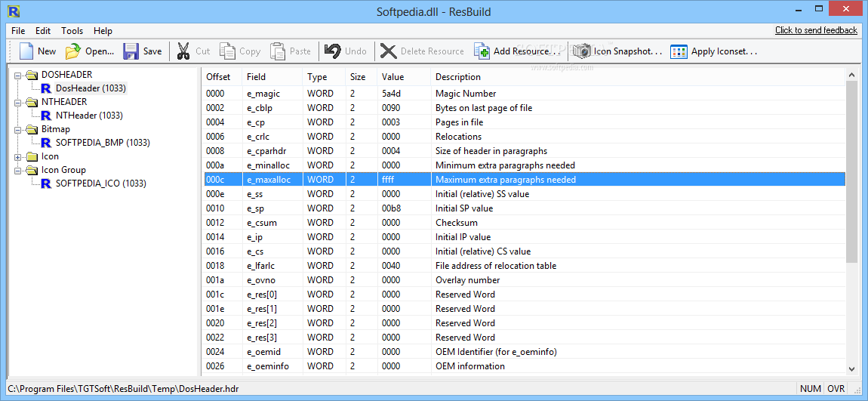
Task: Collapse the Icon Group tree node
Action: coord(17,170)
